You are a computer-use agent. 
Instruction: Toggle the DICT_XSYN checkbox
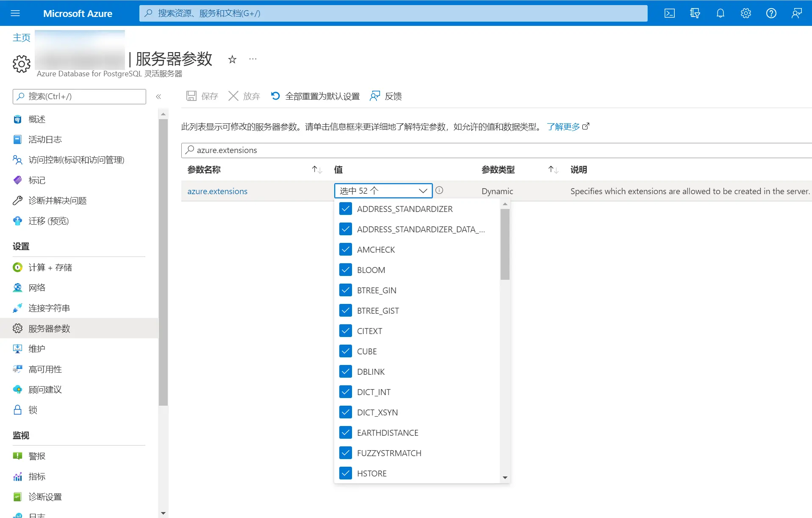click(346, 412)
